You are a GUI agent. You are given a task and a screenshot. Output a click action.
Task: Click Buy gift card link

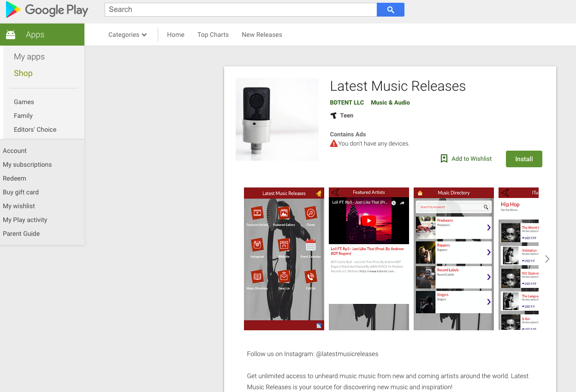click(x=21, y=192)
